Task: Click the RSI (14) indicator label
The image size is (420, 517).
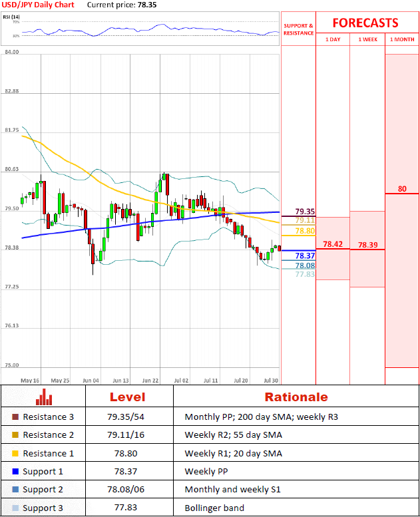Action: tap(11, 17)
